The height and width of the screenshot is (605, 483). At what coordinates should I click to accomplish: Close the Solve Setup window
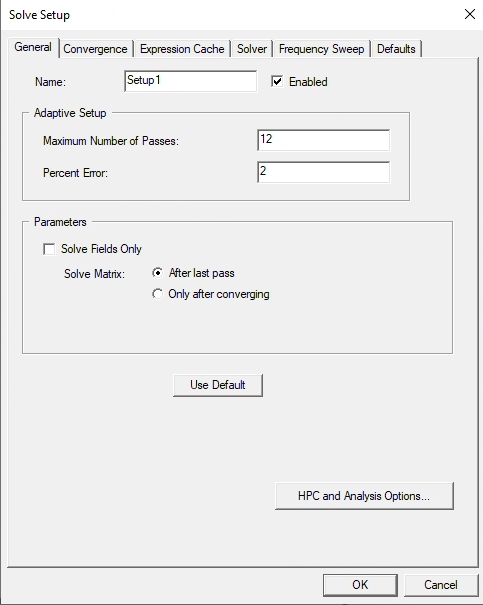[470, 15]
